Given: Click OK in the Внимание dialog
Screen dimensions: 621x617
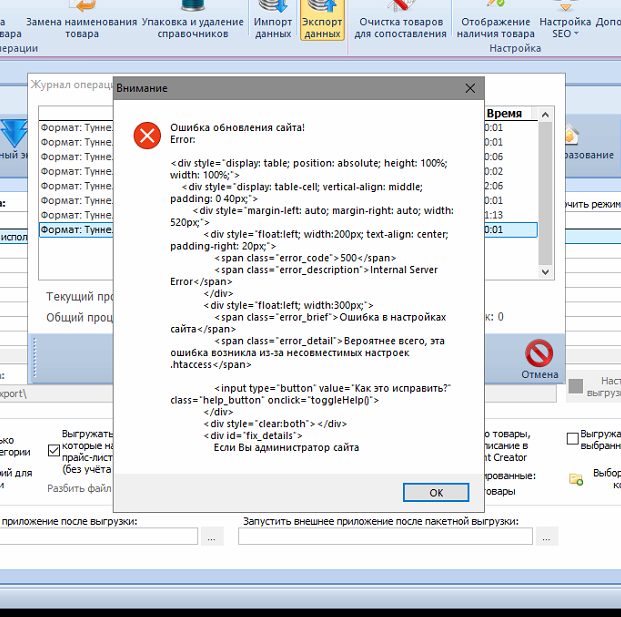Looking at the screenshot, I should [436, 492].
